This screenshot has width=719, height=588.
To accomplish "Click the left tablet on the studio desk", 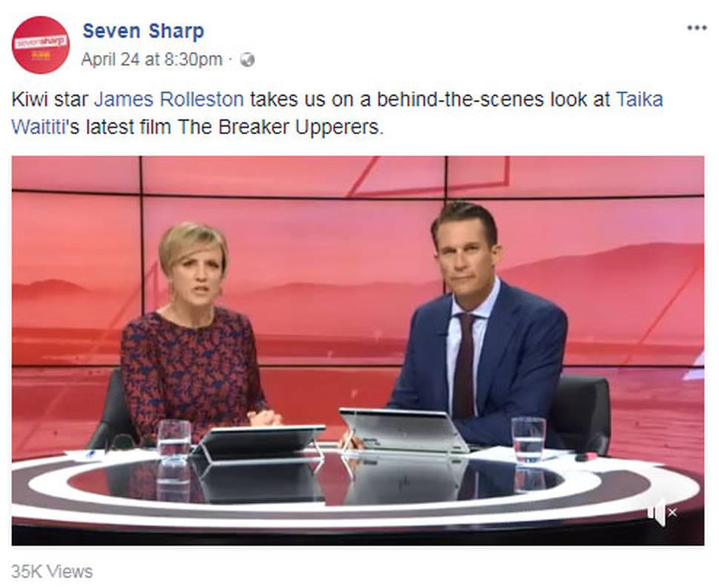I will 259,443.
